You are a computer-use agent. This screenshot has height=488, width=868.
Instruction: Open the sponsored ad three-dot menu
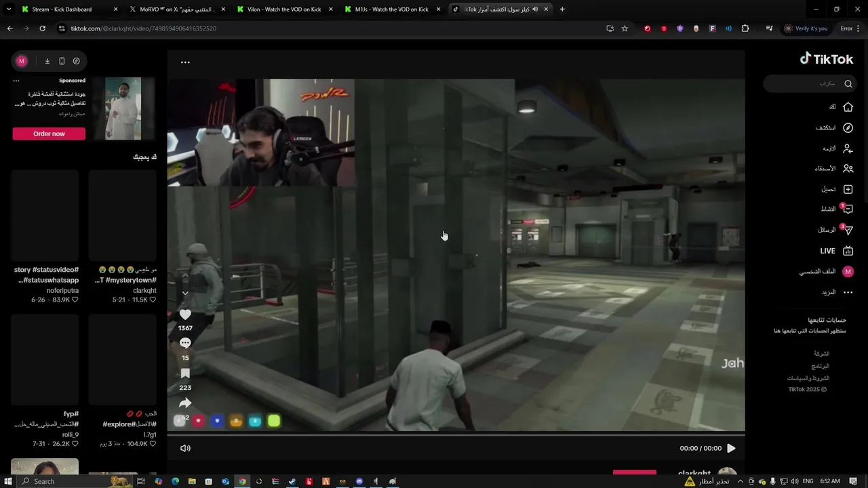[x=16, y=81]
